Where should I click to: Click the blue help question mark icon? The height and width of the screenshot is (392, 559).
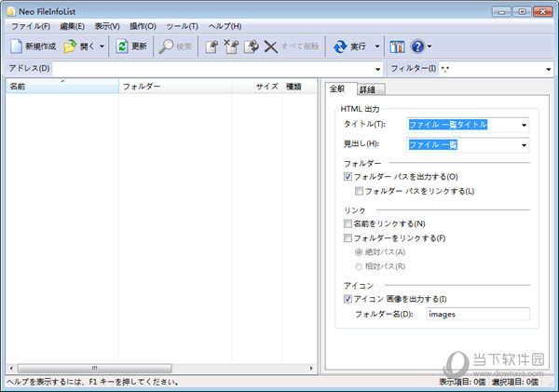pyautogui.click(x=417, y=47)
